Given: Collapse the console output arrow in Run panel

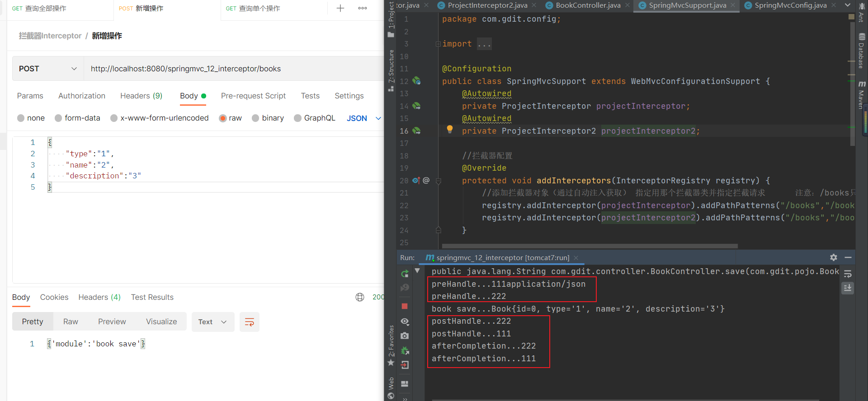Looking at the screenshot, I should [x=417, y=270].
